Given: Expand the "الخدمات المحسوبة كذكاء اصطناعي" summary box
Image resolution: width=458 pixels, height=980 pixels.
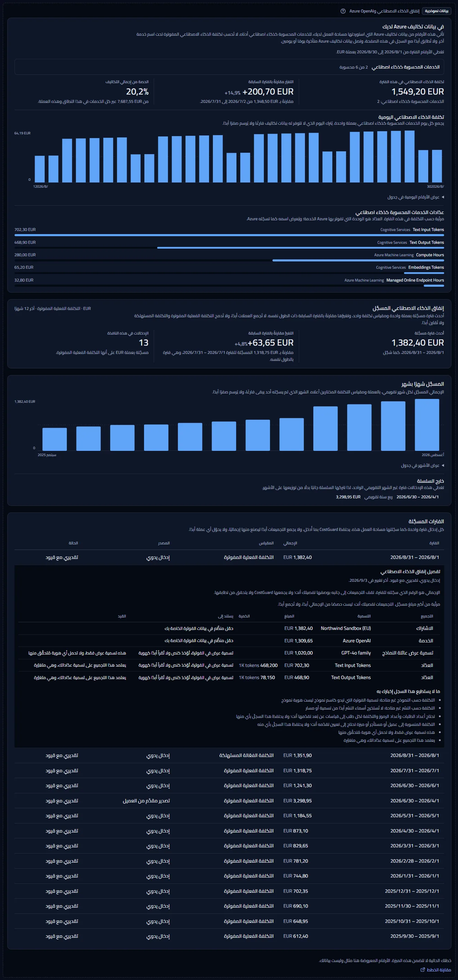Looking at the screenshot, I should click(x=229, y=67).
